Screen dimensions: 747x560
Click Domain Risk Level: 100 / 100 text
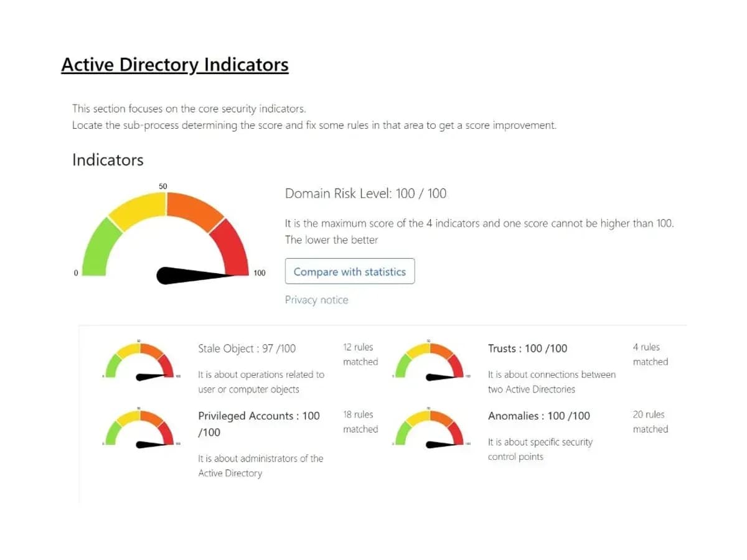(365, 194)
